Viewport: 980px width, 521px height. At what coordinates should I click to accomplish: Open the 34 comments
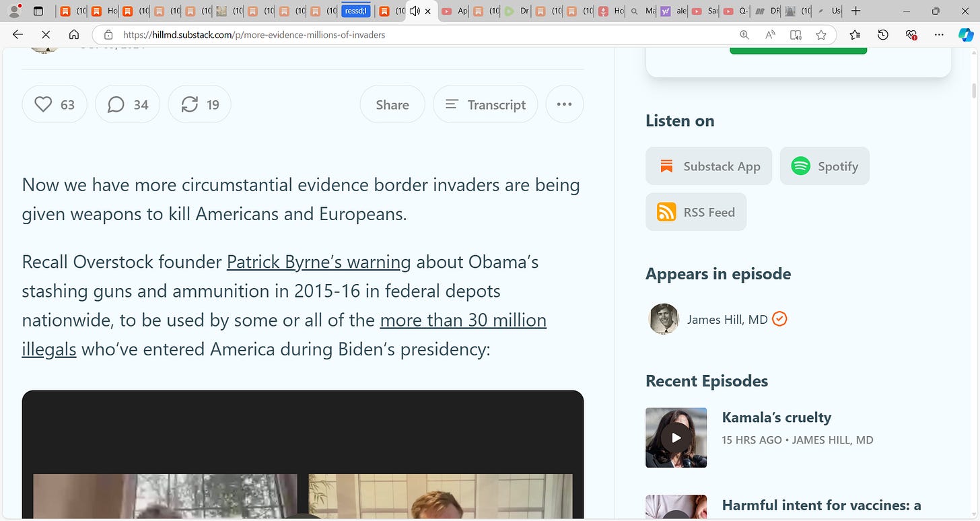tap(127, 104)
